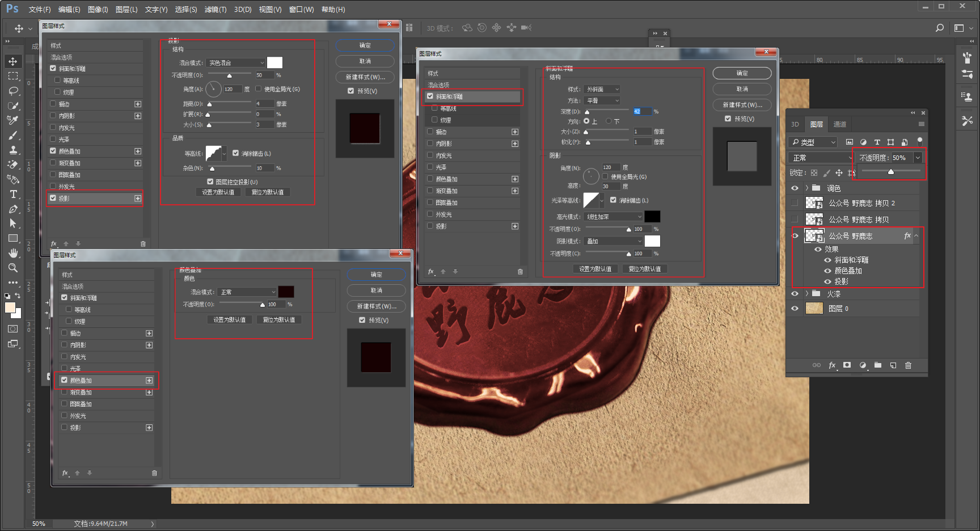This screenshot has width=980, height=531.
Task: Select the Eraser tool
Action: point(13,165)
